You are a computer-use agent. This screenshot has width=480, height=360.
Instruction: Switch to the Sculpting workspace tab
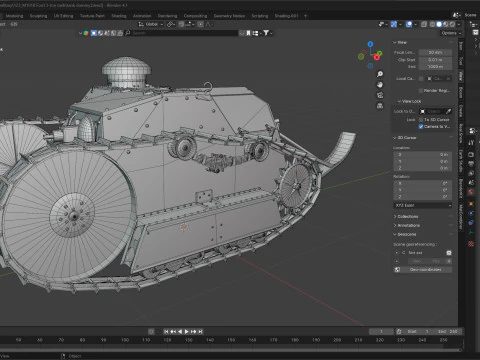pyautogui.click(x=38, y=16)
